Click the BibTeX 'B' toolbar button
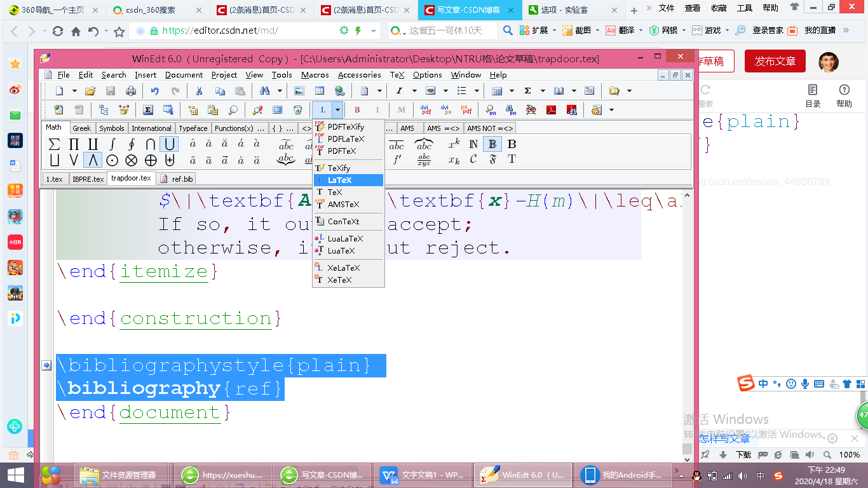This screenshot has height=488, width=868. point(357,110)
